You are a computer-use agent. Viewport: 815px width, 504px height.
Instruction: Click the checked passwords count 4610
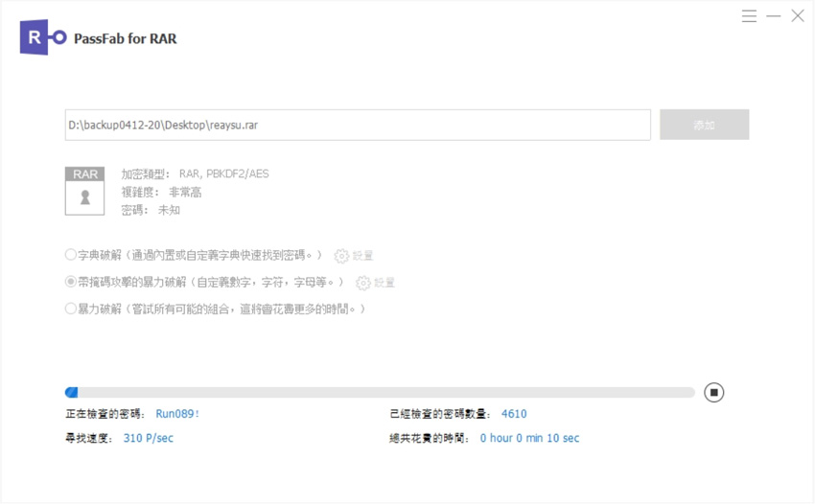(x=513, y=414)
